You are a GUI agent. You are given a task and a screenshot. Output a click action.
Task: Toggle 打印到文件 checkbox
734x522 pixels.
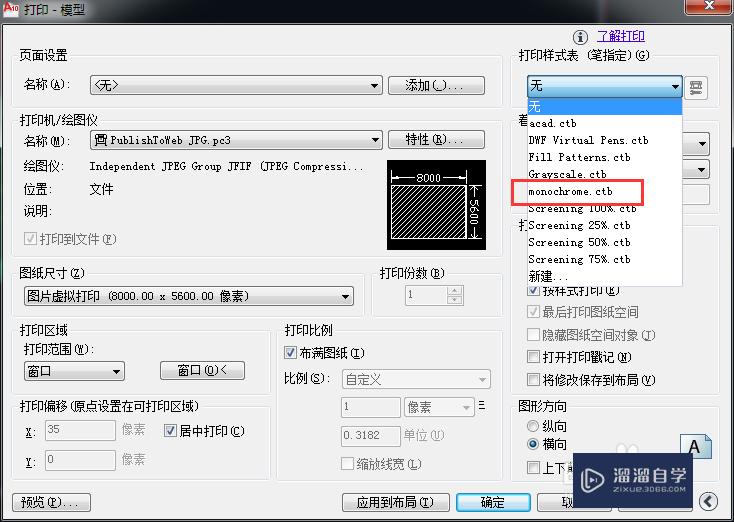click(30, 239)
